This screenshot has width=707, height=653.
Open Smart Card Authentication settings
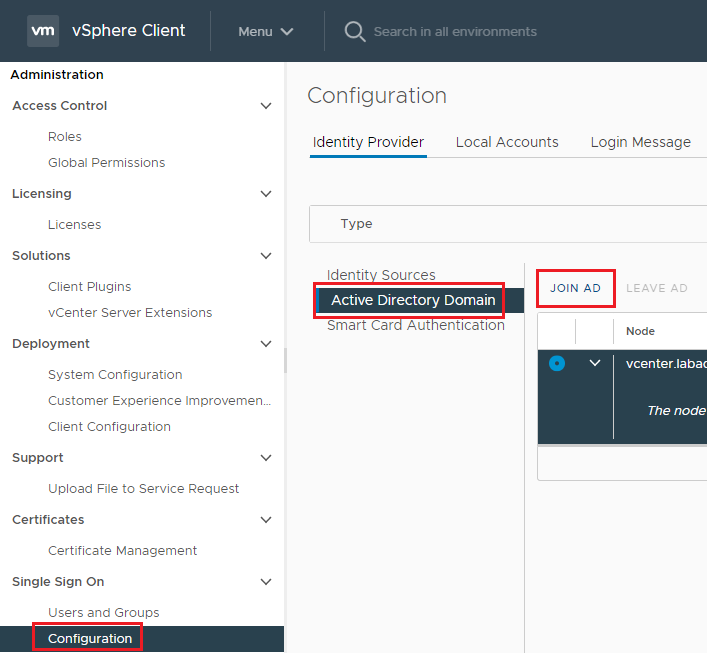(x=415, y=325)
